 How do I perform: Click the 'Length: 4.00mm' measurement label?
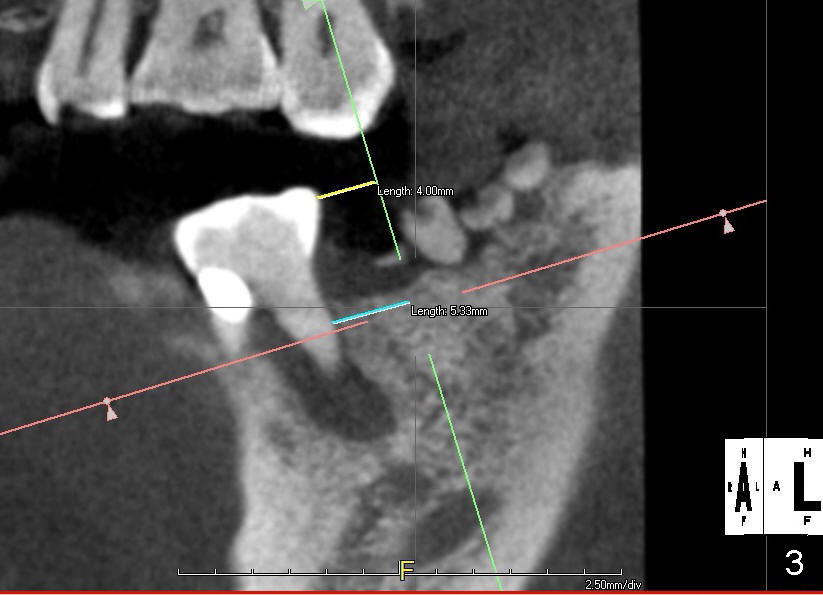pyautogui.click(x=415, y=191)
